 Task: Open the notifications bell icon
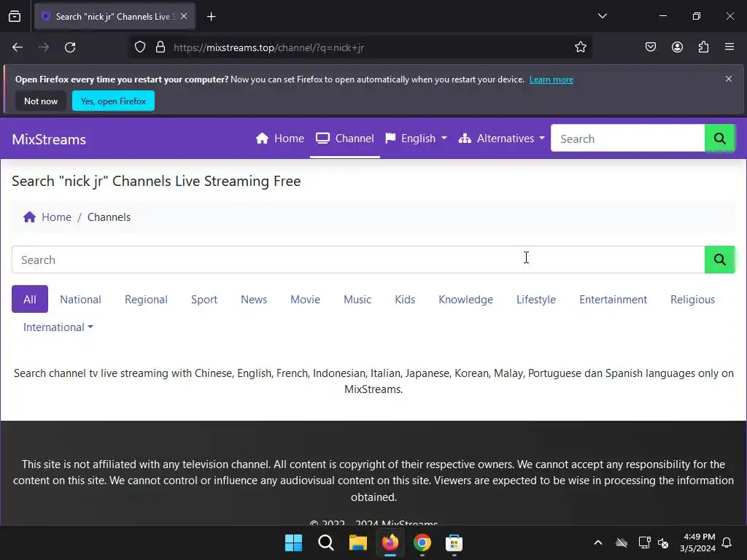[727, 542]
